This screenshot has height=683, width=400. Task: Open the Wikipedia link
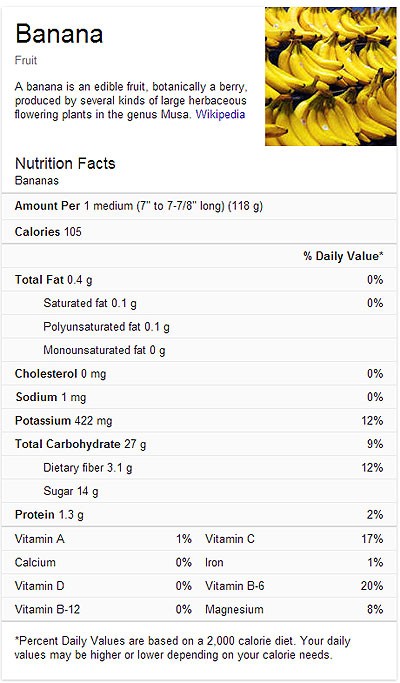[x=220, y=115]
